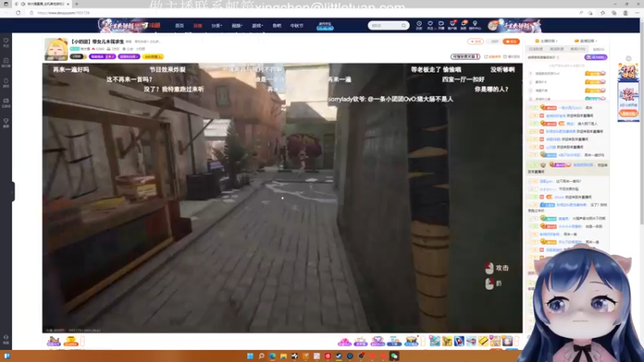Screen dimensions: 644x362
Task: Click the top heart icon in left sidebar
Action: [6, 43]
